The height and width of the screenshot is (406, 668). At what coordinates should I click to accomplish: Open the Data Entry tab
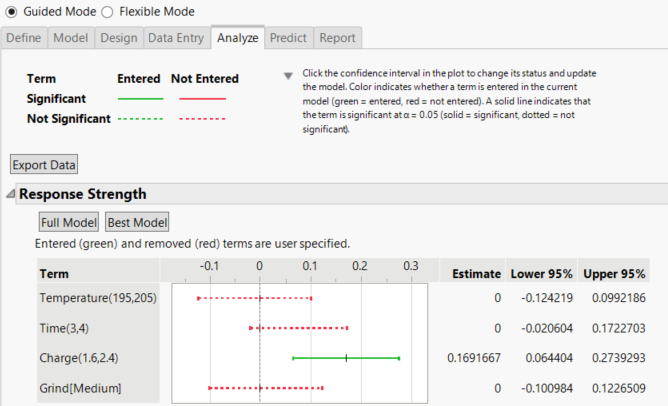tap(175, 38)
